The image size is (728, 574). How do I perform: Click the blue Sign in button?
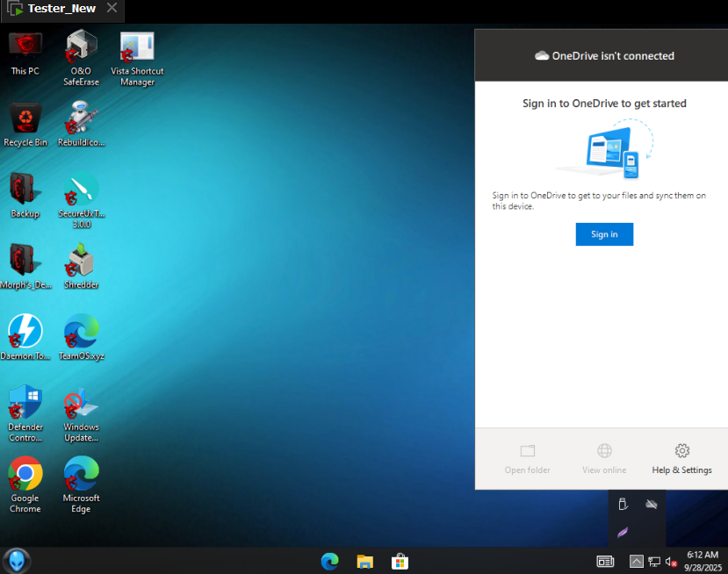click(604, 234)
